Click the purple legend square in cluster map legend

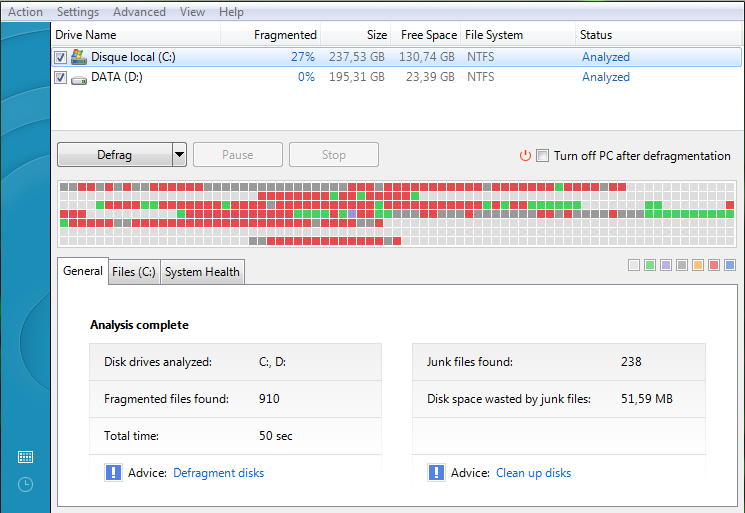666,265
